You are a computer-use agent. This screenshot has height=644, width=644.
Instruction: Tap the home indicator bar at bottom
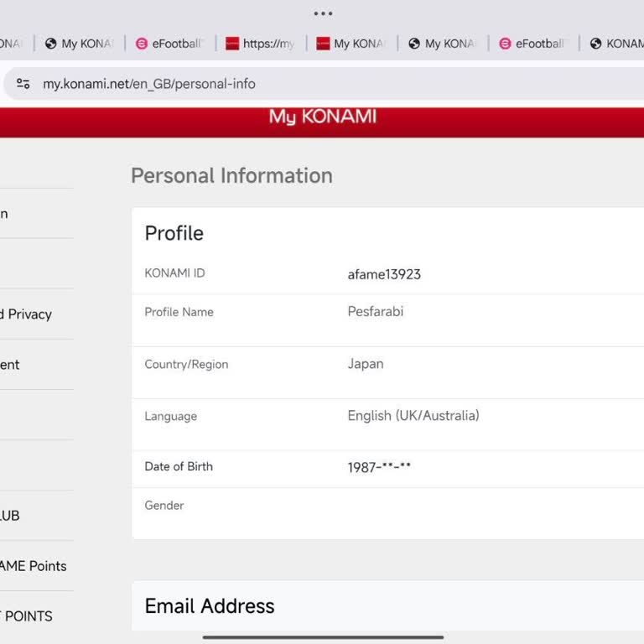pos(323,637)
